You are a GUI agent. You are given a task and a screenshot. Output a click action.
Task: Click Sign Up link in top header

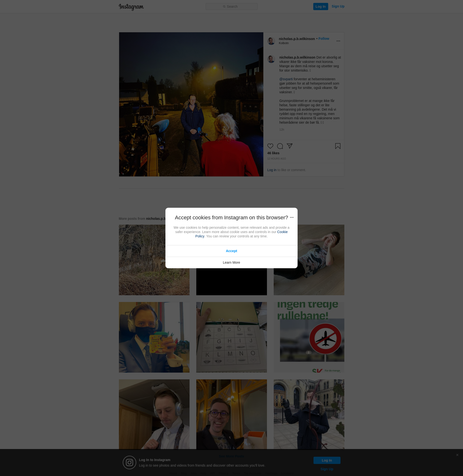(338, 6)
